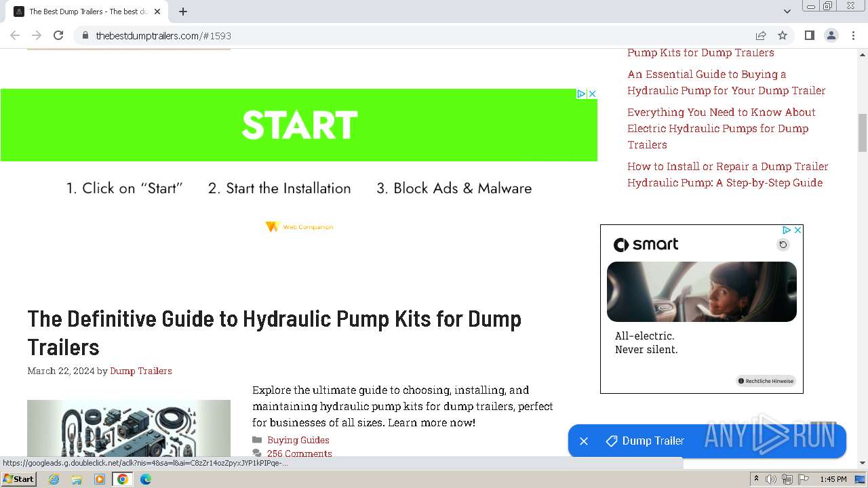Expand the tab search dropdown
Viewport: 868px width, 488px height.
click(787, 12)
